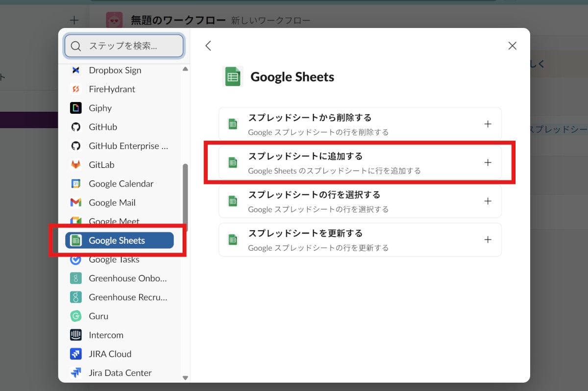Add the スプレッドシートから削除する step plus
Screen dimensions: 588x391
pyautogui.click(x=488, y=124)
